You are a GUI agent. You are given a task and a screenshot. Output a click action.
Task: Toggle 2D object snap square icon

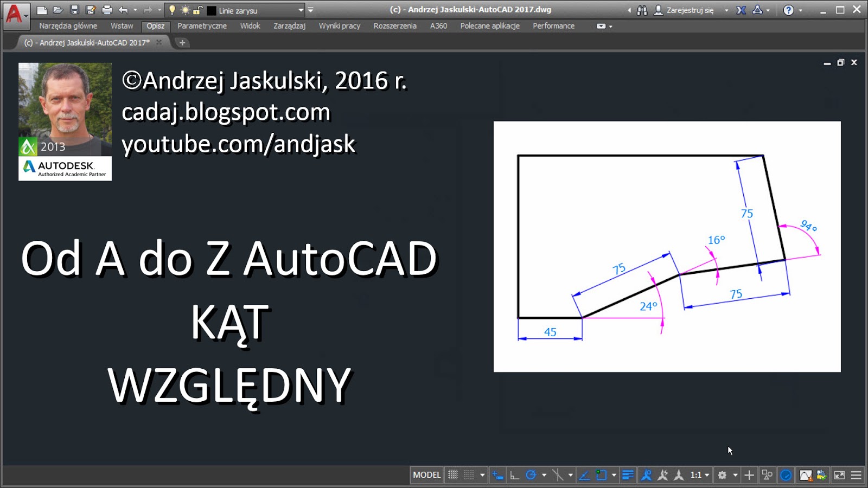point(601,475)
